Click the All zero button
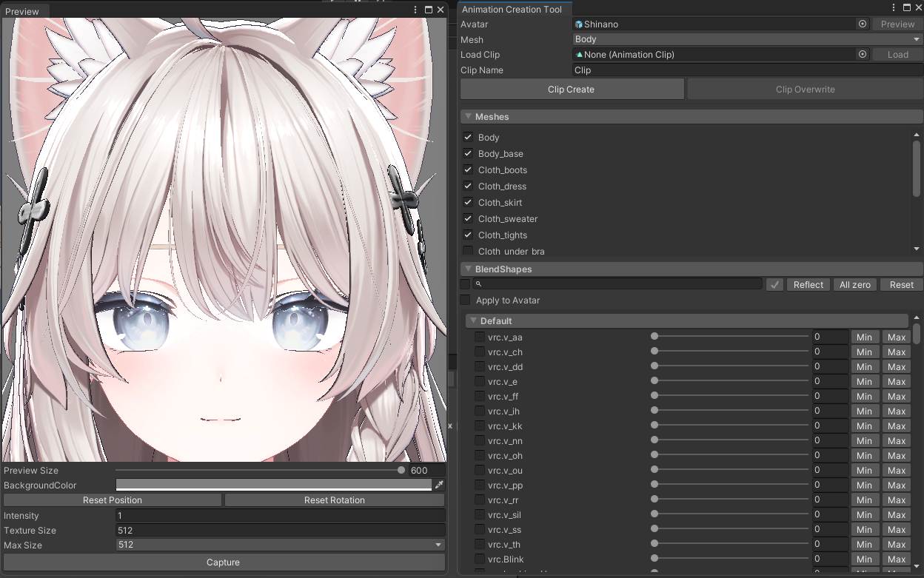The image size is (924, 578). pyautogui.click(x=854, y=284)
